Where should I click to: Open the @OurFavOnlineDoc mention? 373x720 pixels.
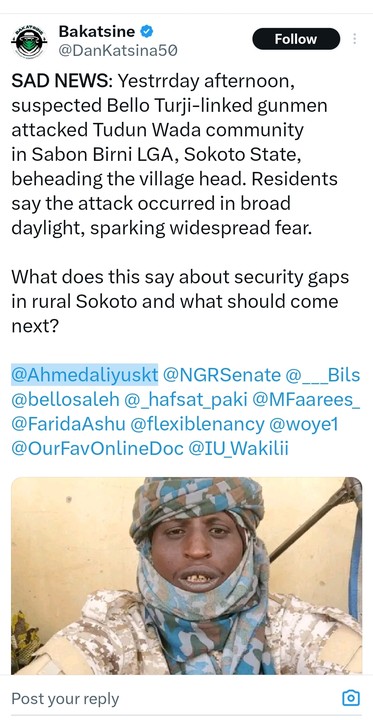[x=97, y=449]
